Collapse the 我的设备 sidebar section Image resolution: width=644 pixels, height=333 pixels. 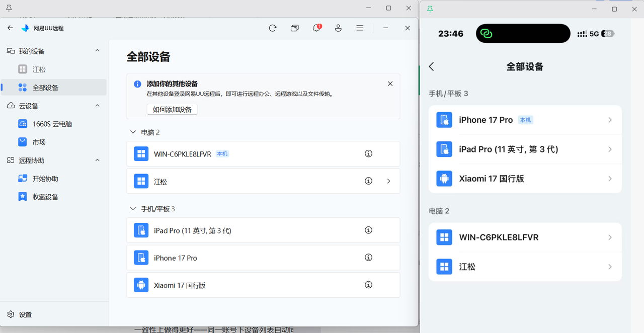tap(98, 51)
